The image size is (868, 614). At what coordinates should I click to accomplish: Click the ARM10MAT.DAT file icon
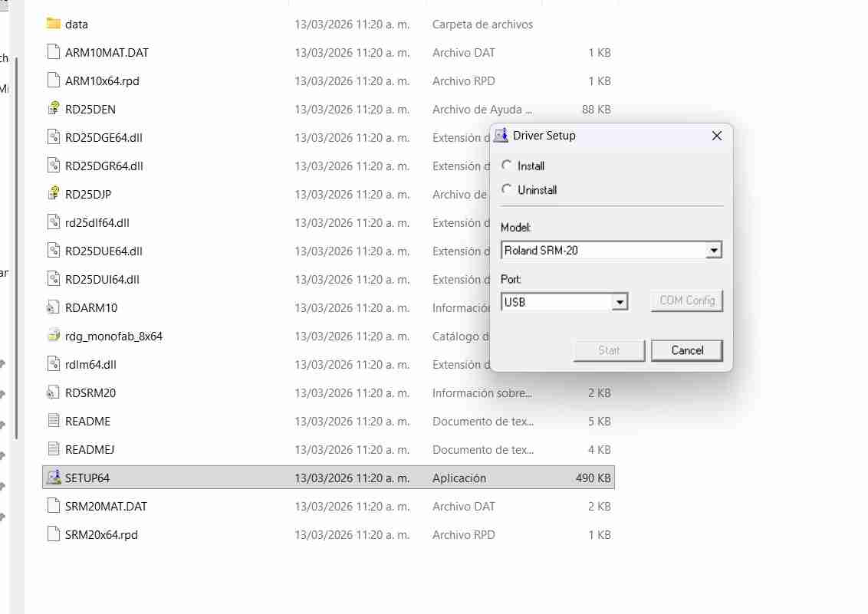coord(53,52)
